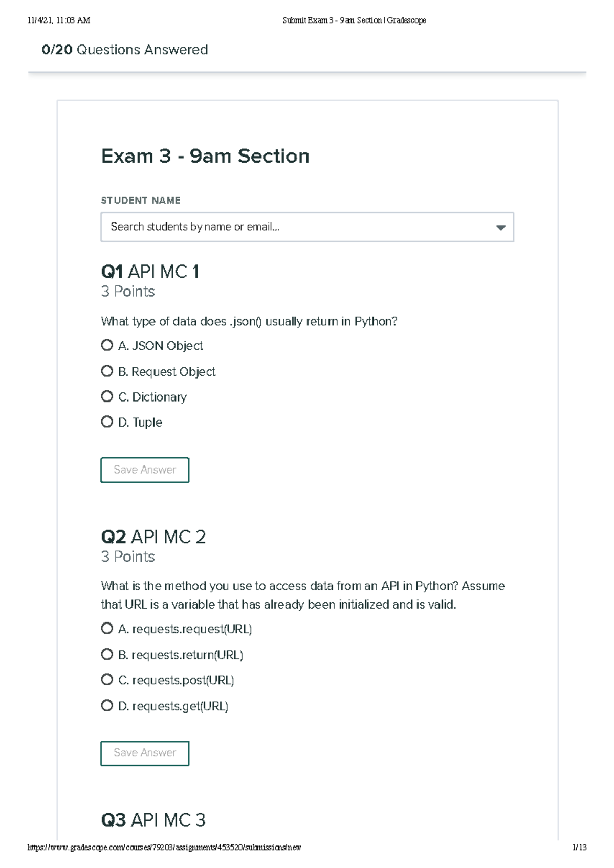Screen dimensions: 614x868
Task: Click the 0/20 Questions Answered counter
Action: pyautogui.click(x=124, y=50)
